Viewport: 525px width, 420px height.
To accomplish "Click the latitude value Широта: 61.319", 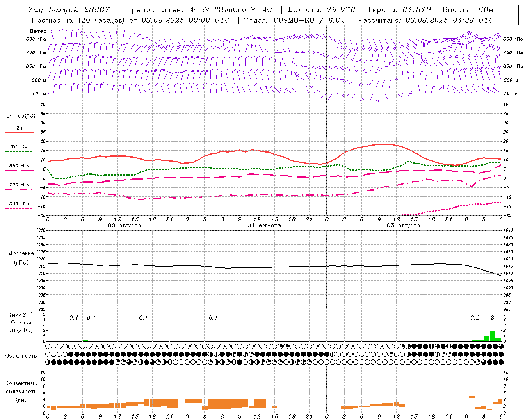I will pyautogui.click(x=399, y=10).
